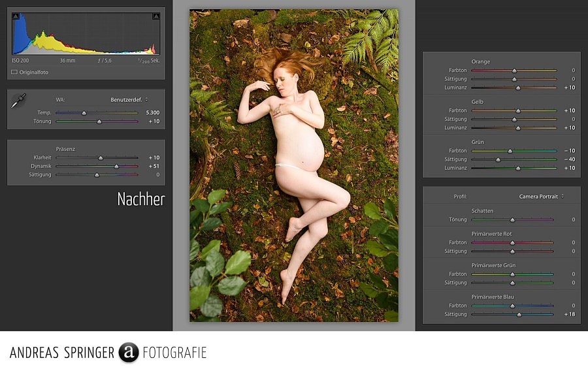This screenshot has width=588, height=390.
Task: Click the Klarheit value +10
Action: [154, 157]
